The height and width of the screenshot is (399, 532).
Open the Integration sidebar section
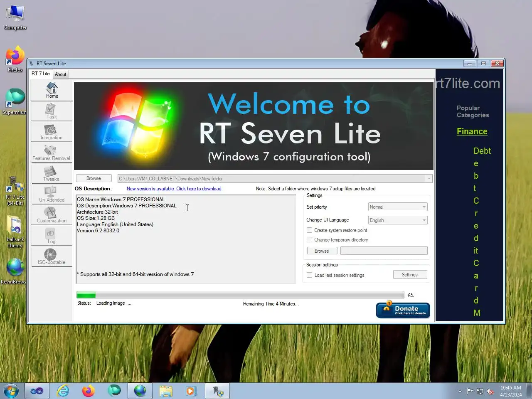(x=52, y=132)
